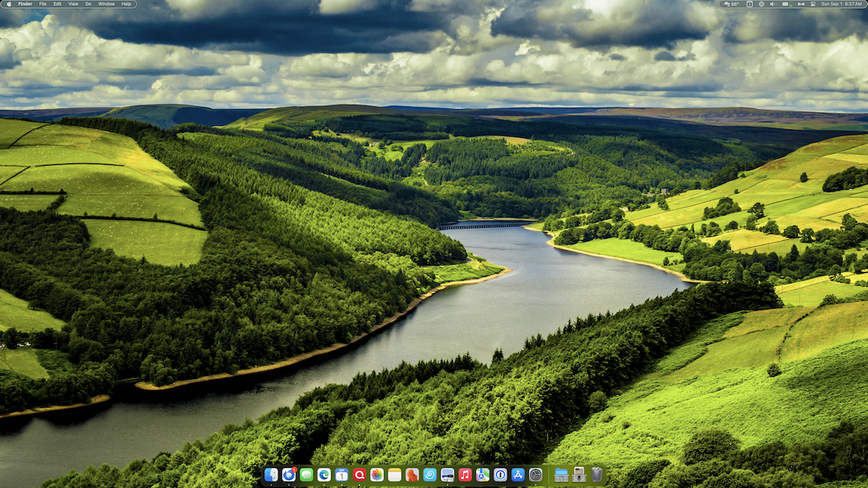Screen dimensions: 868x488
Task: Open the Downloads folder in the Dock
Action: (577, 476)
